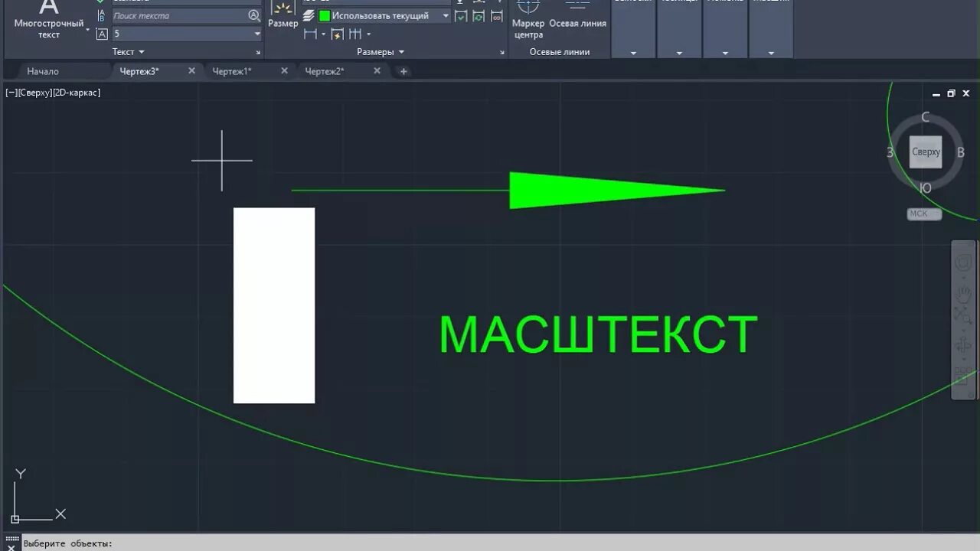
Task: Click the green layer color swatch
Action: pyautogui.click(x=325, y=15)
